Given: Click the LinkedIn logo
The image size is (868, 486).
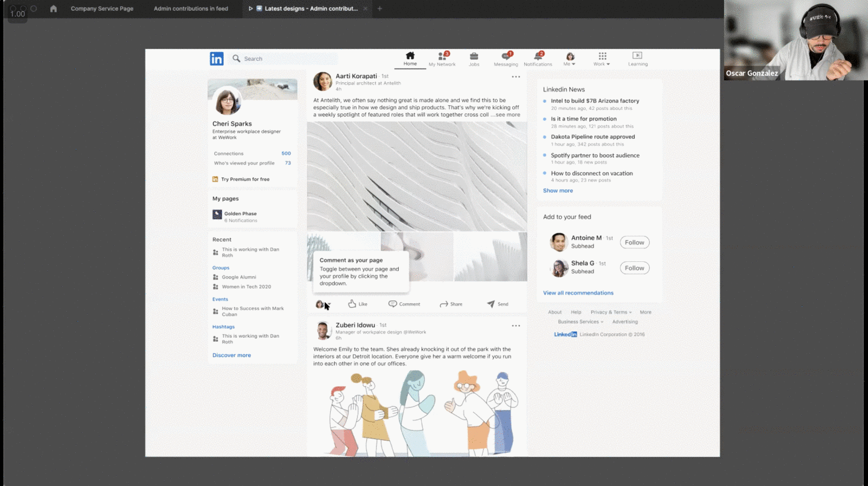Looking at the screenshot, I should click(x=217, y=59).
